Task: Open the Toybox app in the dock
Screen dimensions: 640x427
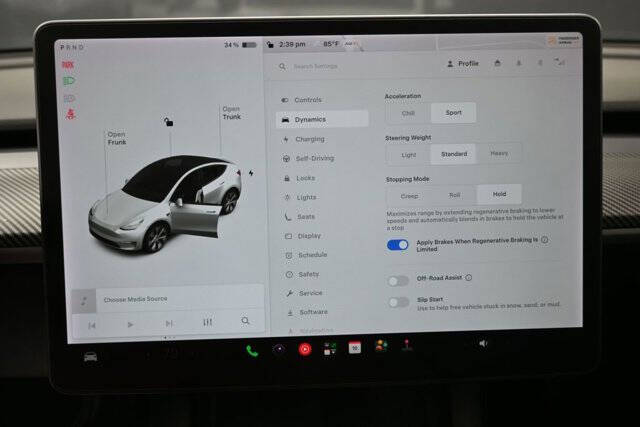Action: coord(381,346)
